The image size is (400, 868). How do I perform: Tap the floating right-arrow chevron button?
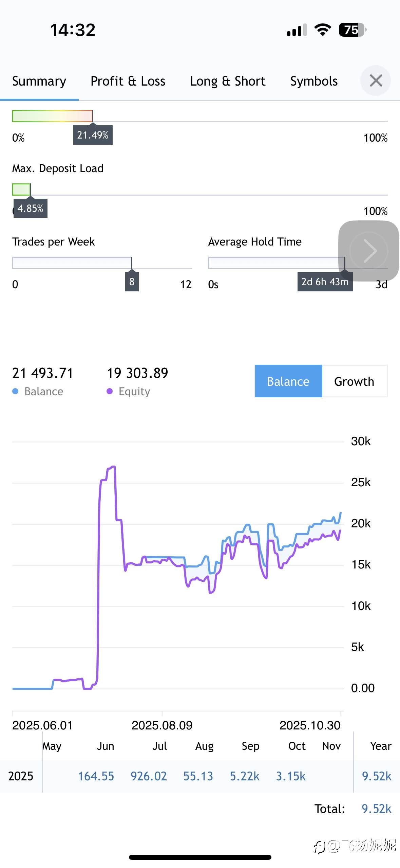tap(369, 251)
